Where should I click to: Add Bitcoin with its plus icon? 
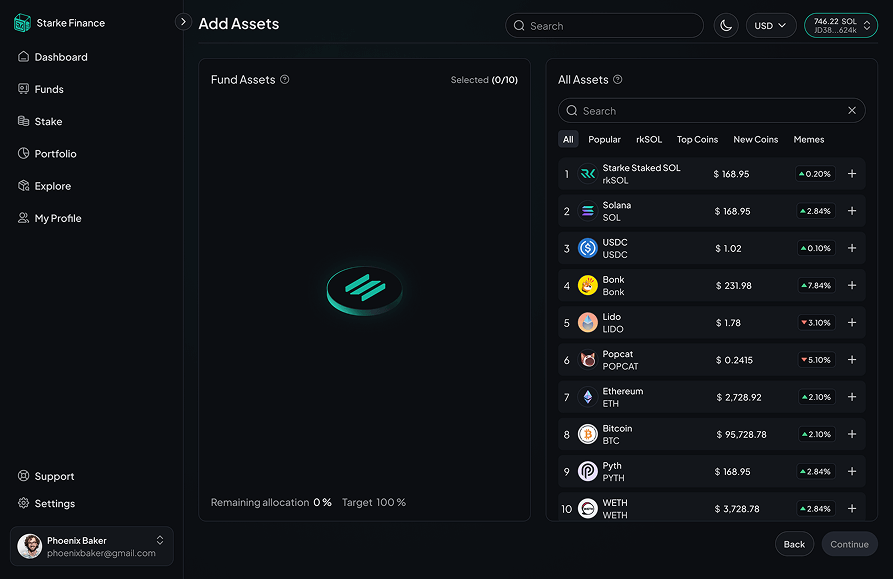tap(852, 434)
